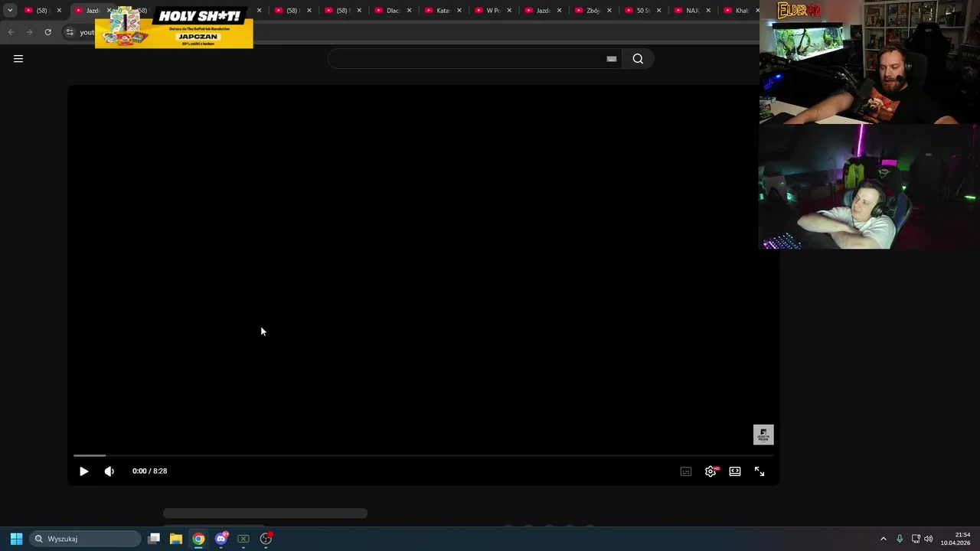The image size is (980, 551).
Task: Expand the hidden system tray icons chevron
Action: coord(884,539)
